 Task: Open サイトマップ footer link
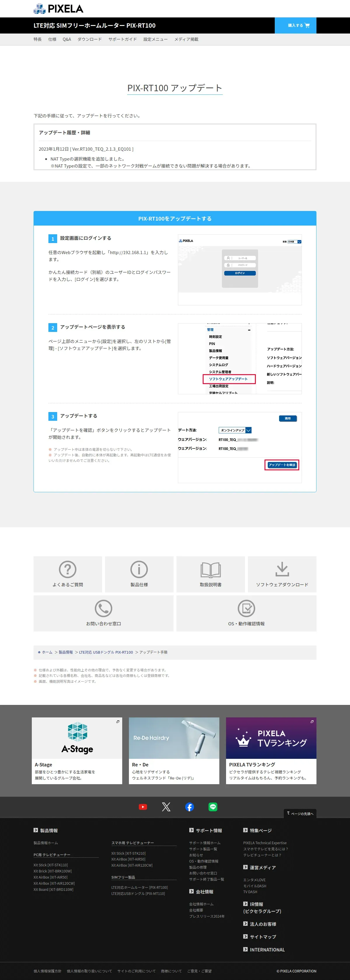coord(260,937)
